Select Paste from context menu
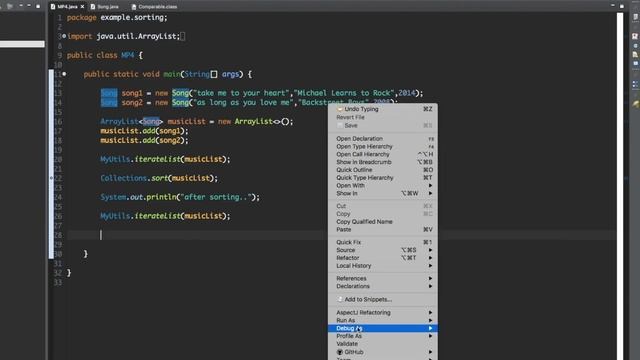 tap(383, 229)
